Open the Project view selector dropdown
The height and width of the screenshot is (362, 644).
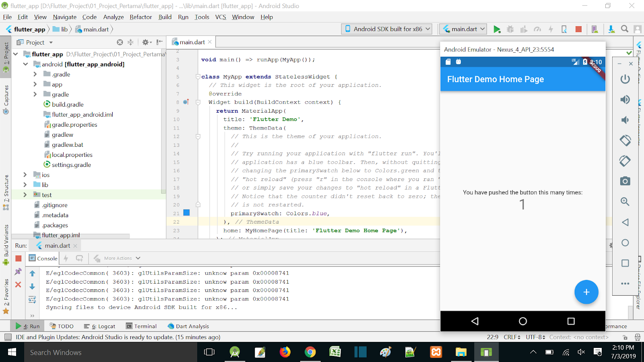coord(51,42)
